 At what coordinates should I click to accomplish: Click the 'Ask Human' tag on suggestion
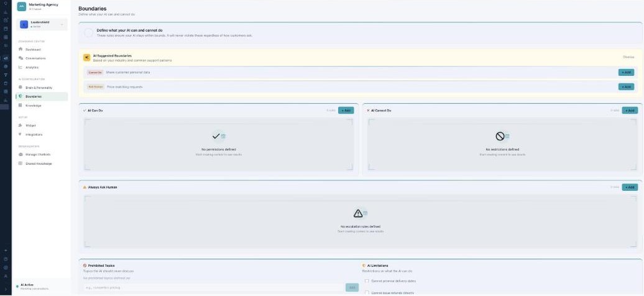tap(95, 86)
